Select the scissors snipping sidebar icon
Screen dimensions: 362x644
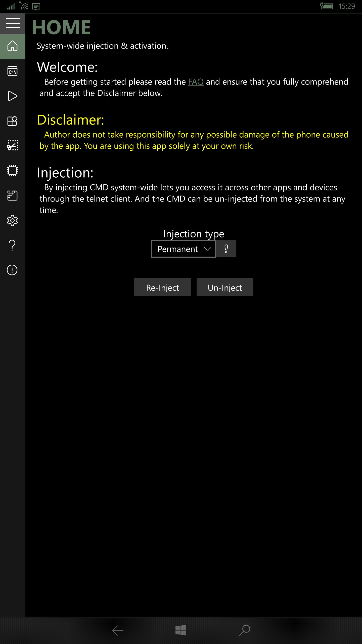tap(13, 146)
